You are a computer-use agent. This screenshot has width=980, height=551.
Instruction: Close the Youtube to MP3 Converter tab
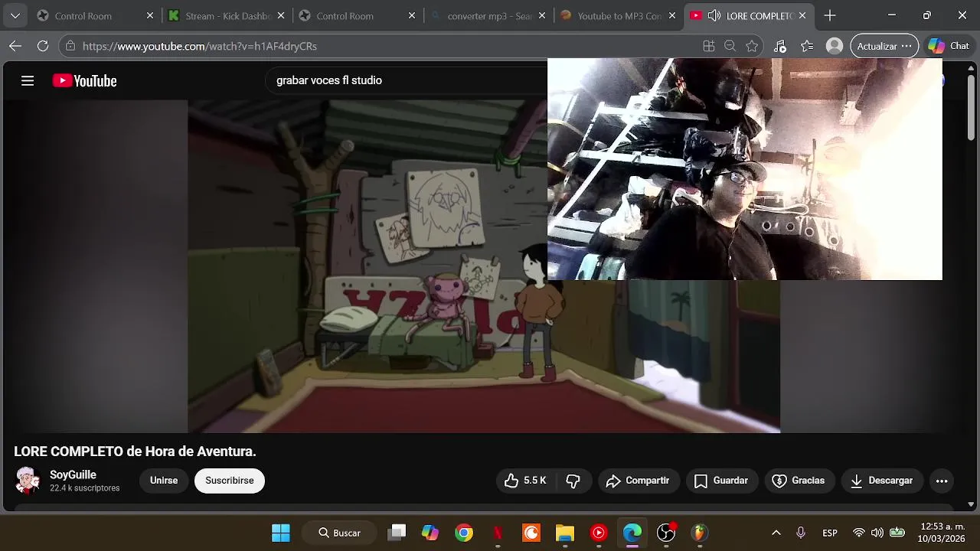pos(672,15)
